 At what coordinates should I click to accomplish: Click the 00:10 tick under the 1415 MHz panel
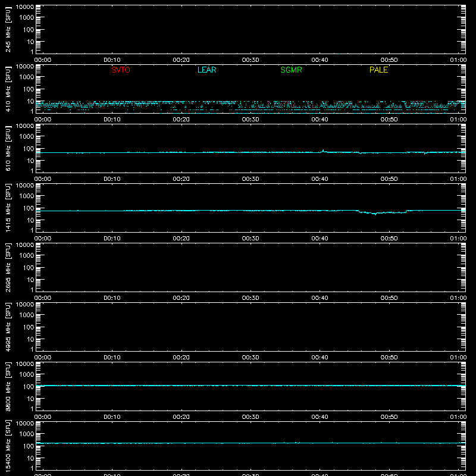pos(112,239)
